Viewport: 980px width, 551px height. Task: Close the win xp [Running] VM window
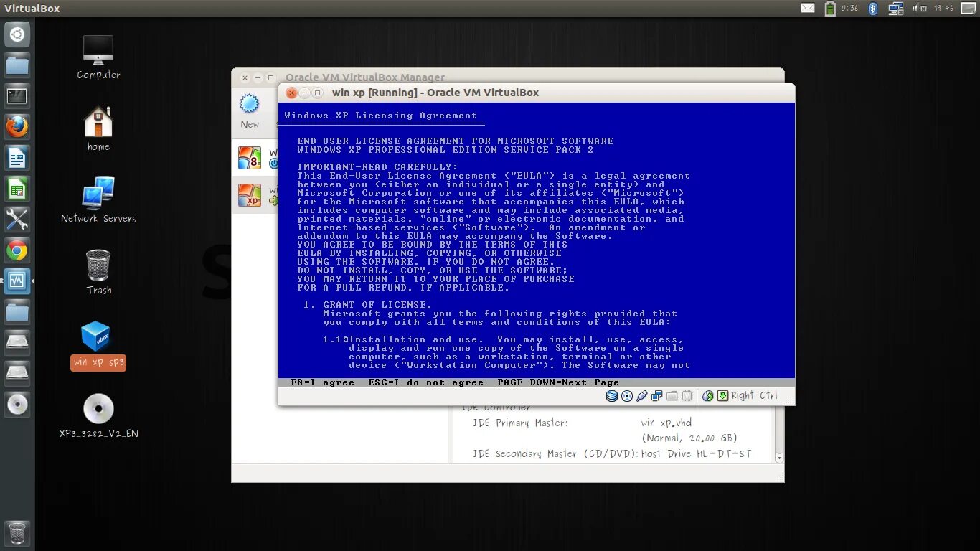pos(291,93)
